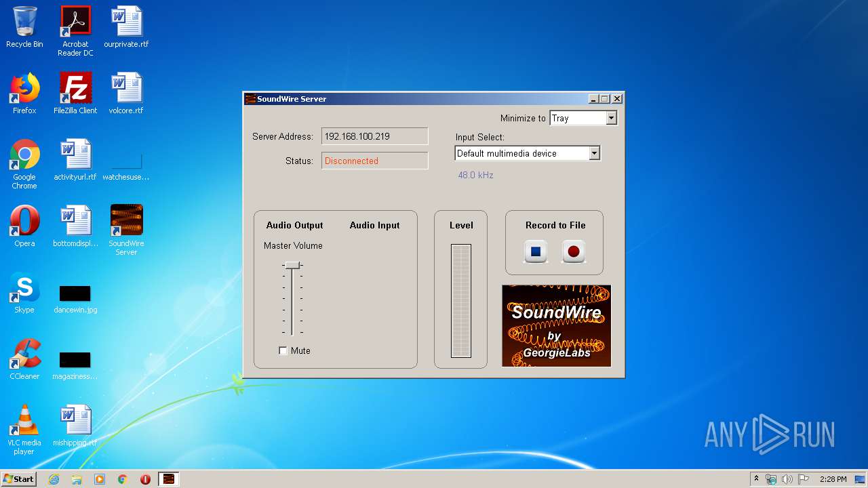Click the Action Center flag icon
Viewport: 868px width, 488px height.
point(804,479)
